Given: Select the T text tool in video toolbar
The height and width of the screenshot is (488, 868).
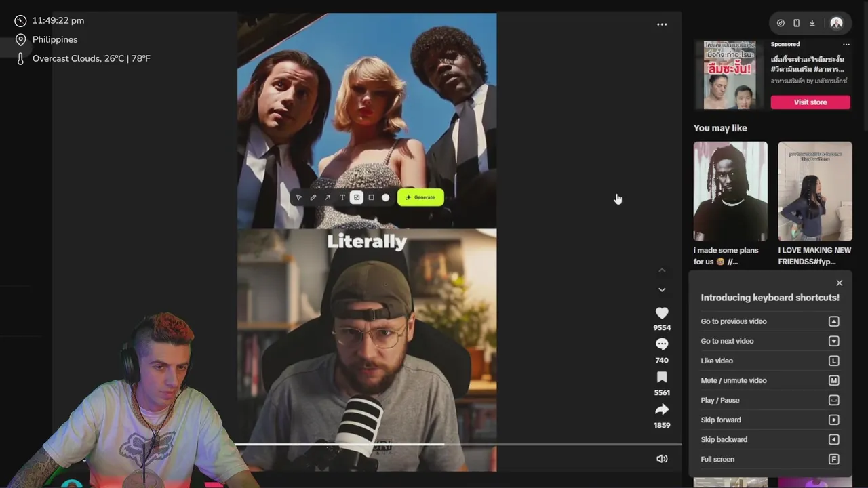Looking at the screenshot, I should [342, 197].
